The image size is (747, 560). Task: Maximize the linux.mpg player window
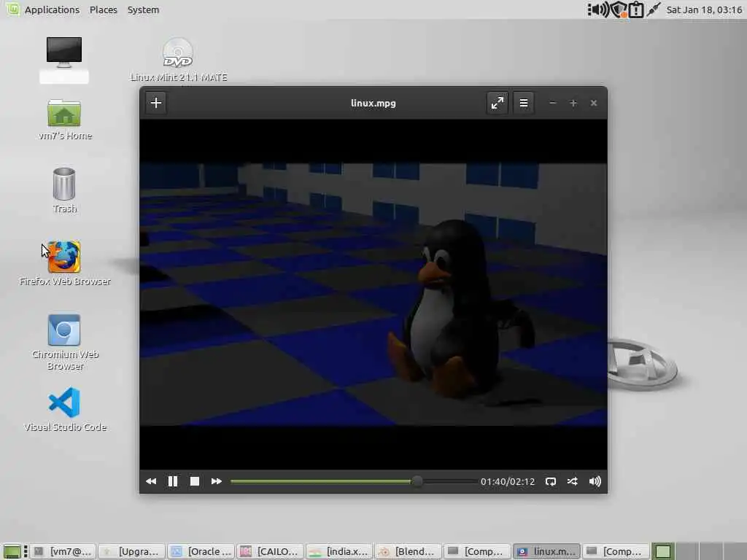click(x=573, y=103)
